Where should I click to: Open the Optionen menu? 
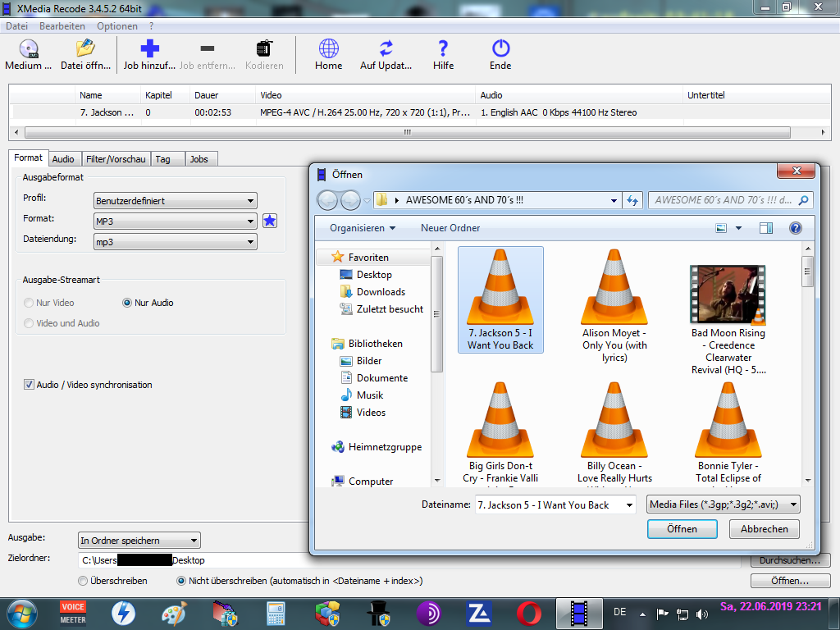pos(116,26)
